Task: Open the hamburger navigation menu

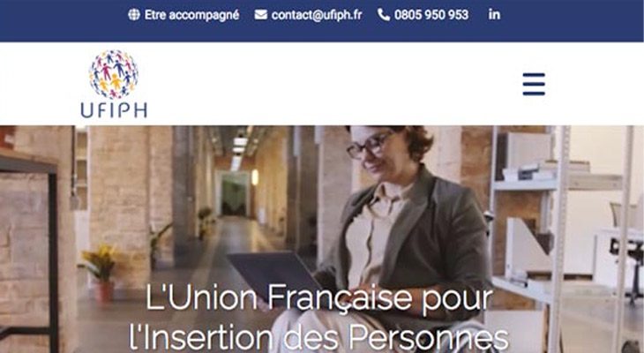Action: coord(534,84)
